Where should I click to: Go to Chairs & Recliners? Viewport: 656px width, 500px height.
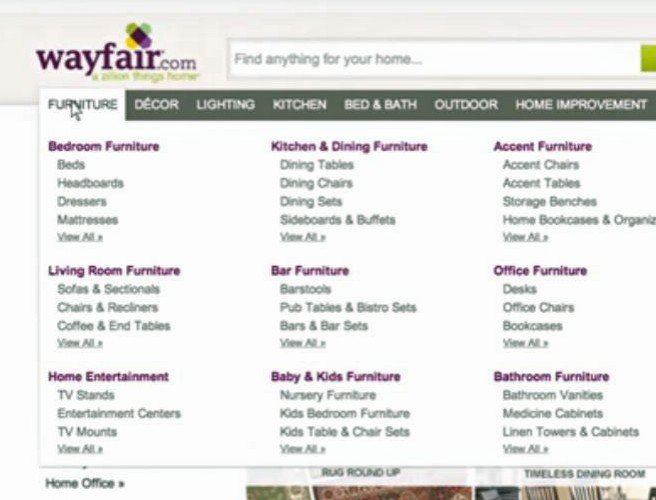[x=108, y=307]
